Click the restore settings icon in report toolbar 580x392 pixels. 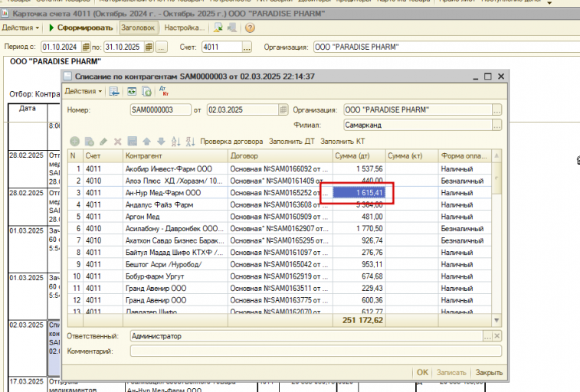point(218,28)
